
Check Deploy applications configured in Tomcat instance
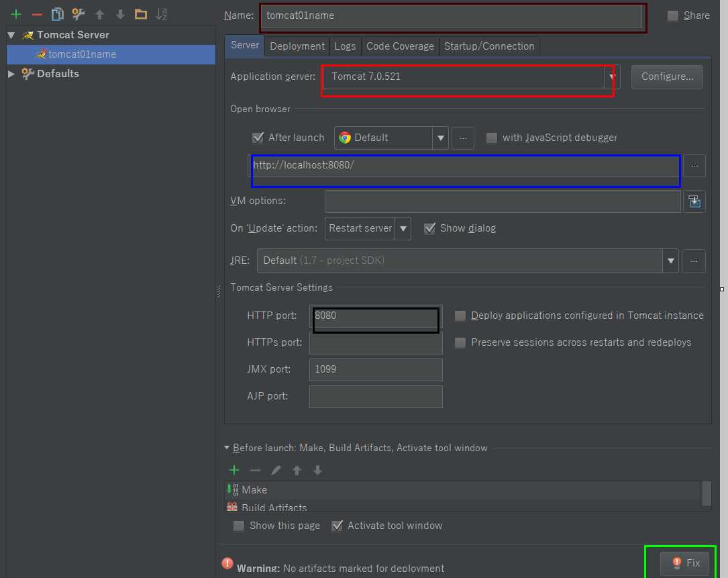coord(460,316)
